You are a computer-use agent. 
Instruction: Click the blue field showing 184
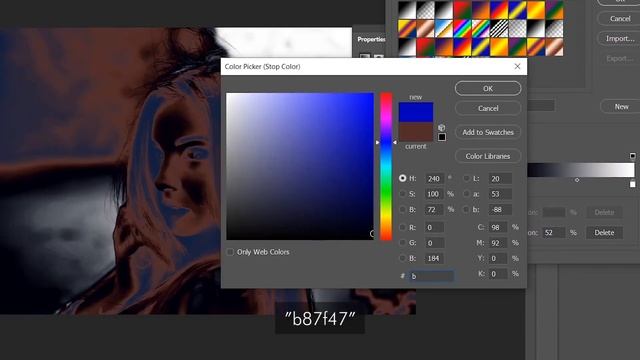point(434,258)
